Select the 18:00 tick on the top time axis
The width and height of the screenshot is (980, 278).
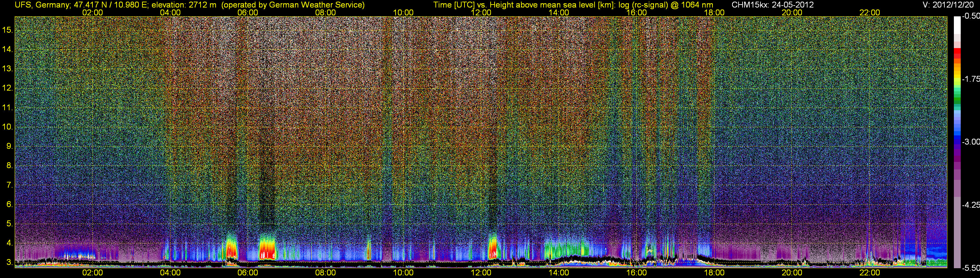(714, 12)
